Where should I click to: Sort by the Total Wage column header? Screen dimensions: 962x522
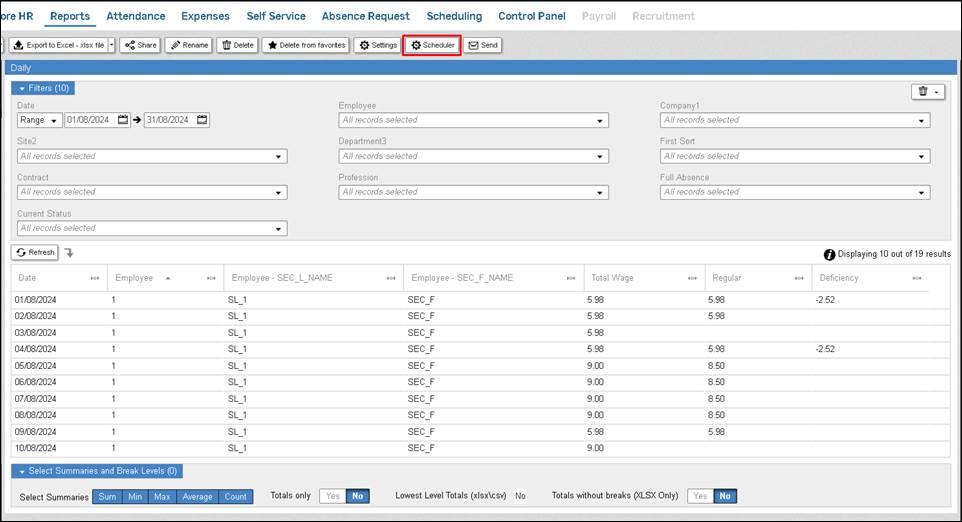(x=612, y=278)
